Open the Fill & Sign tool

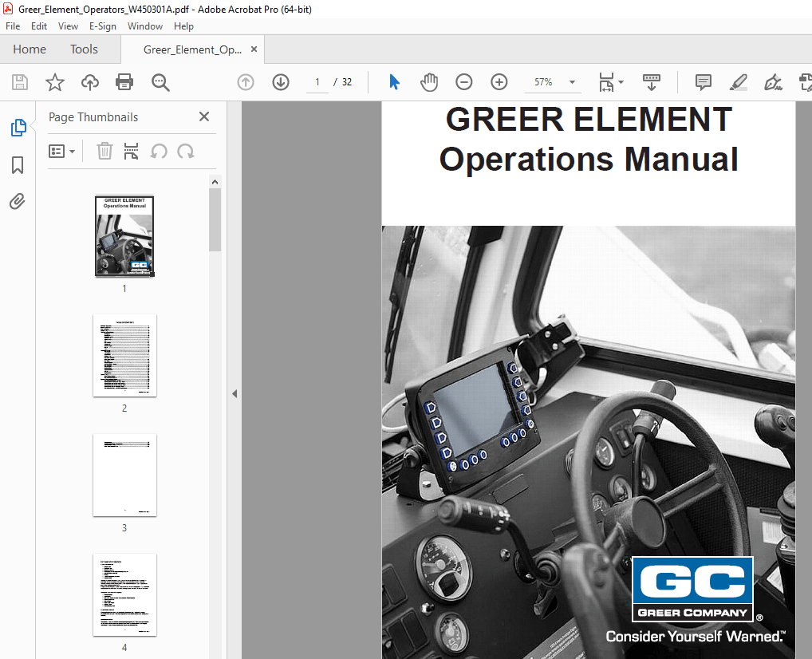click(773, 82)
